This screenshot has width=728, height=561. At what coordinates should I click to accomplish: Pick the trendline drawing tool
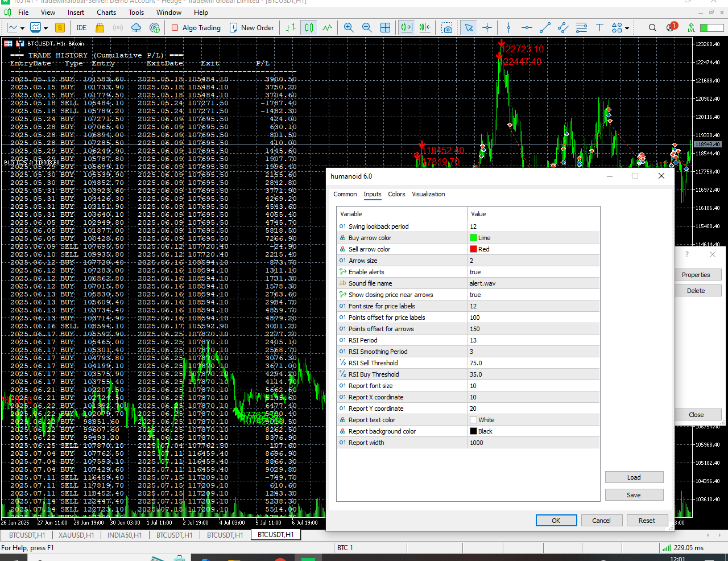545,27
